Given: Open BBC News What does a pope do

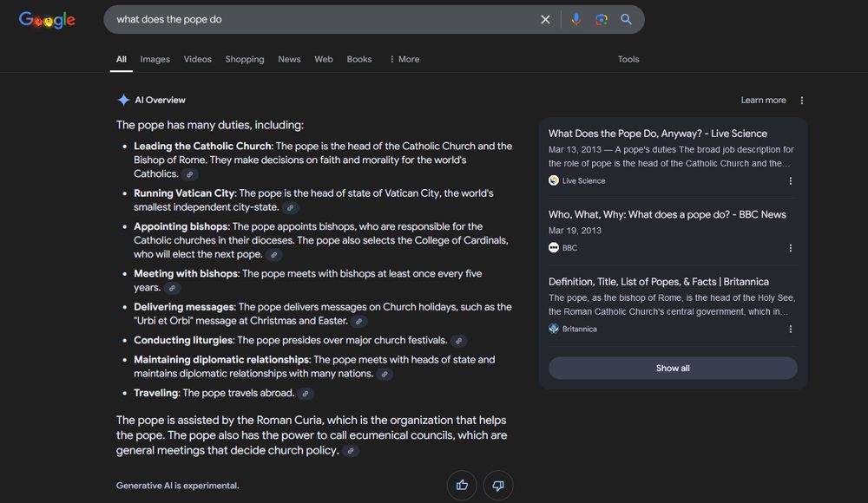Looking at the screenshot, I should pyautogui.click(x=667, y=215).
